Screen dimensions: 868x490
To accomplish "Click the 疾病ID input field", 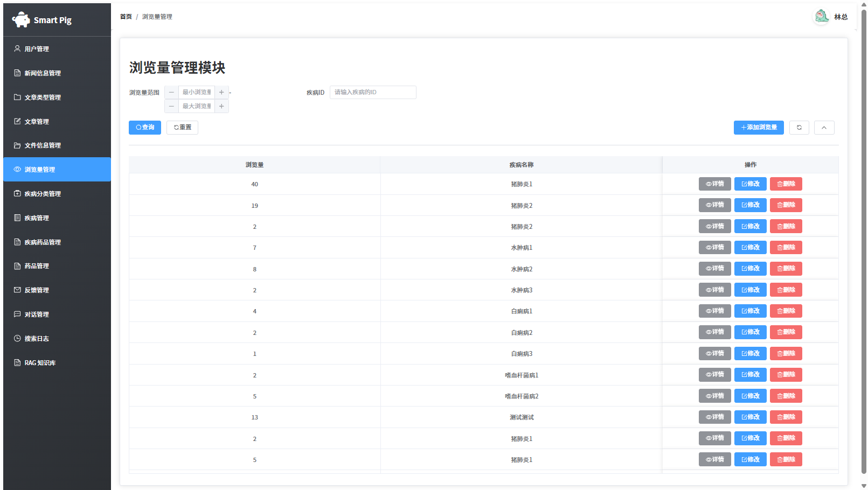I will [373, 92].
